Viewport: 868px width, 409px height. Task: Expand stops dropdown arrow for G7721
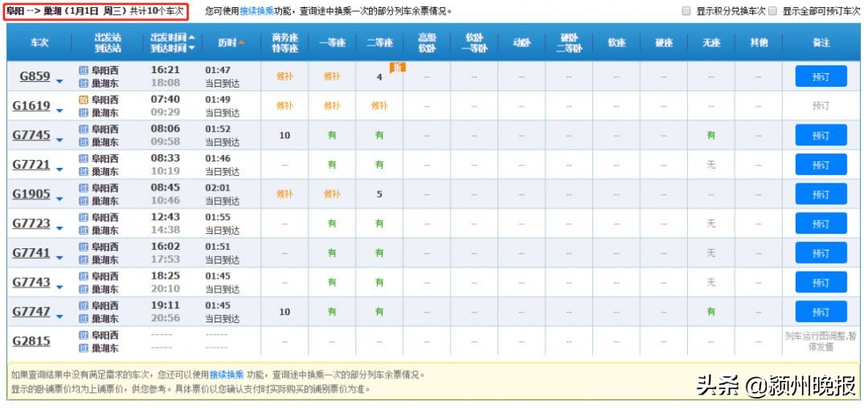[x=59, y=170]
